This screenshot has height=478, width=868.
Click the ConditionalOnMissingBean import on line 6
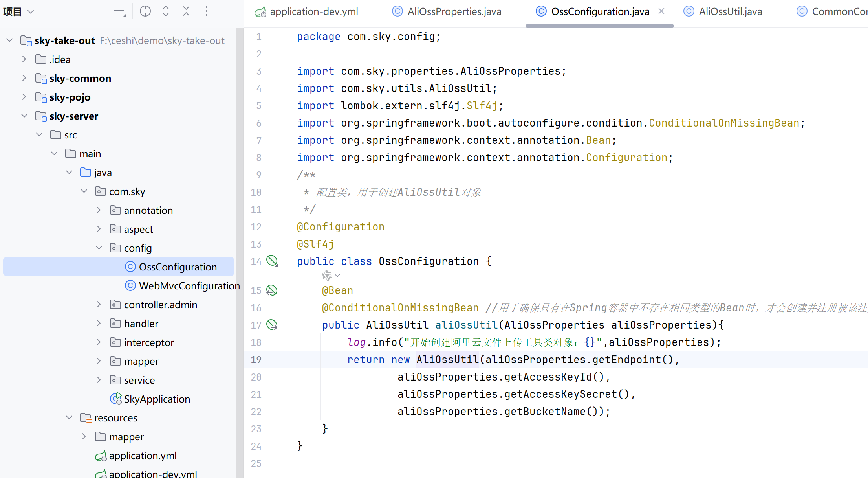pyautogui.click(x=724, y=123)
